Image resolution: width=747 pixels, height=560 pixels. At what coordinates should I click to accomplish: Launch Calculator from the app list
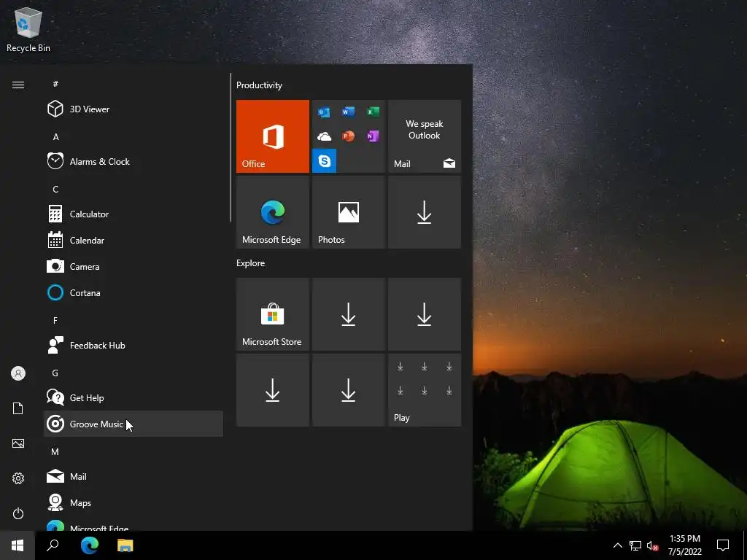[133, 214]
